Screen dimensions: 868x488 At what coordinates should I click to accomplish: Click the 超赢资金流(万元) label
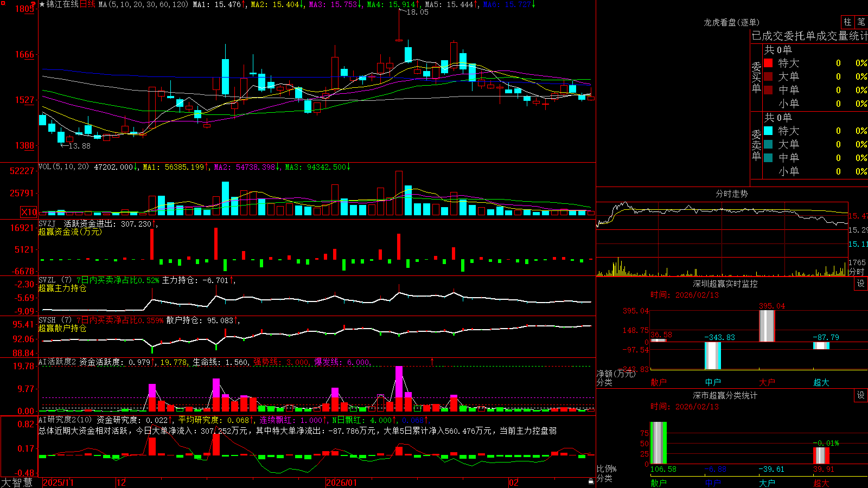(x=70, y=232)
